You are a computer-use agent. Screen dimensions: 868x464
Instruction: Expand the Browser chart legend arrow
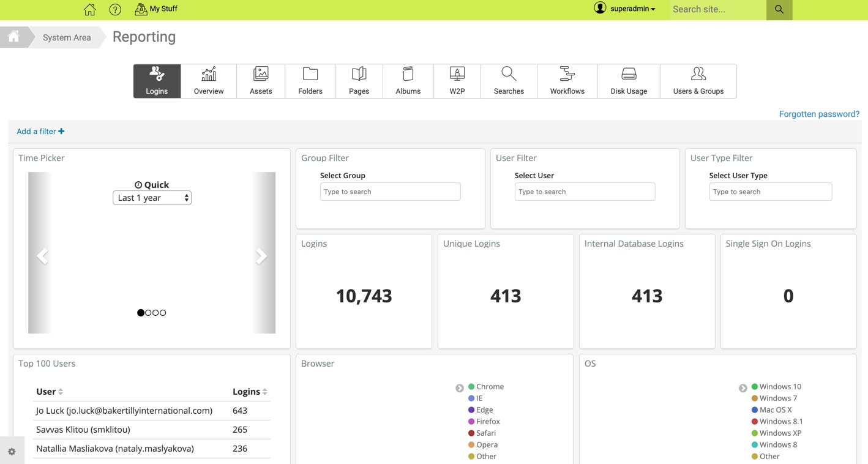460,388
